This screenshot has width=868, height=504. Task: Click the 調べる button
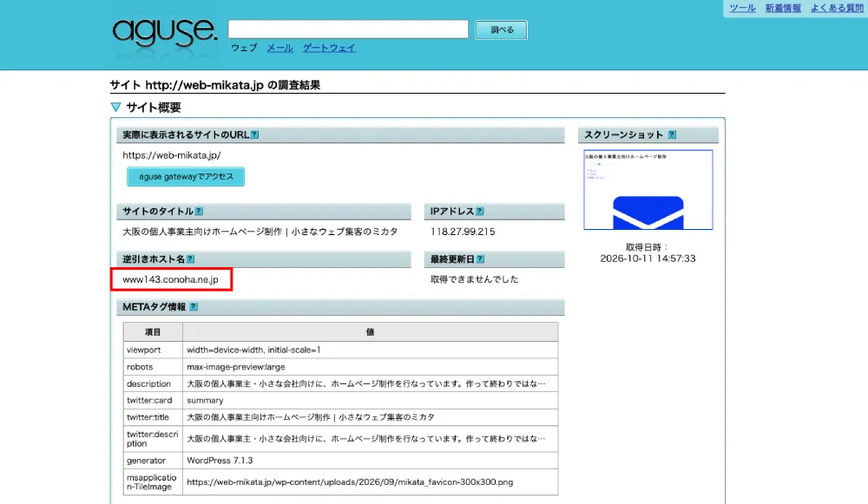(502, 29)
